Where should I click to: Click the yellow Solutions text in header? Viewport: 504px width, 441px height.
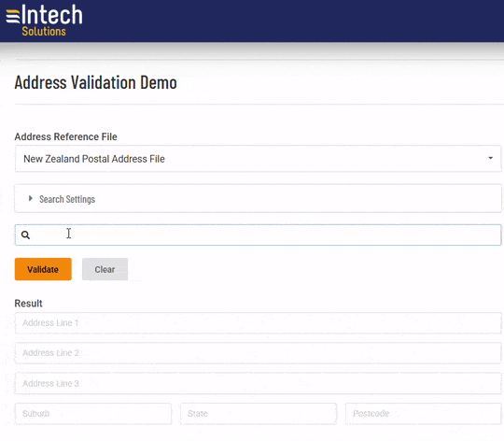pos(44,32)
